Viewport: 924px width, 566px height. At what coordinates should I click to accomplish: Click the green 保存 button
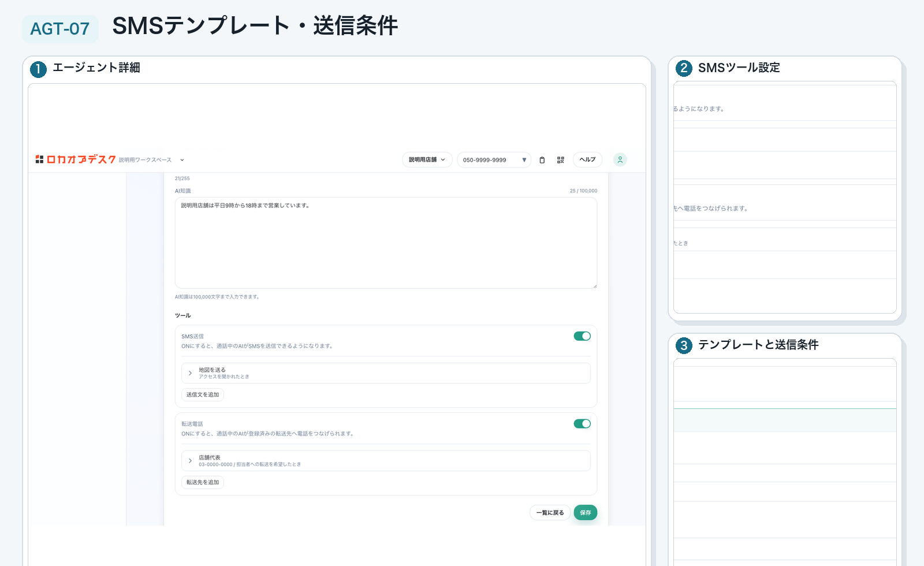pyautogui.click(x=586, y=513)
